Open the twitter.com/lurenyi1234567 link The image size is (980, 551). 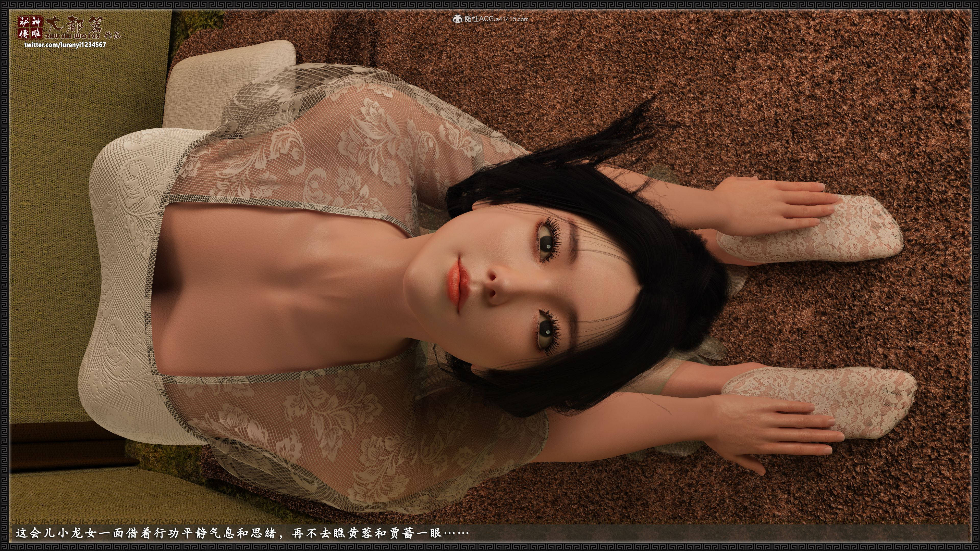[65, 45]
